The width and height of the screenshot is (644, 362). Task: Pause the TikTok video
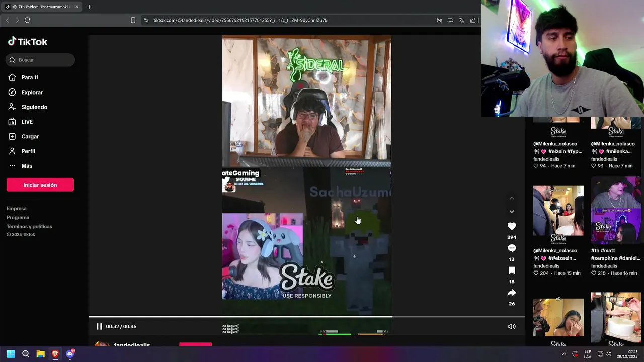(x=99, y=326)
